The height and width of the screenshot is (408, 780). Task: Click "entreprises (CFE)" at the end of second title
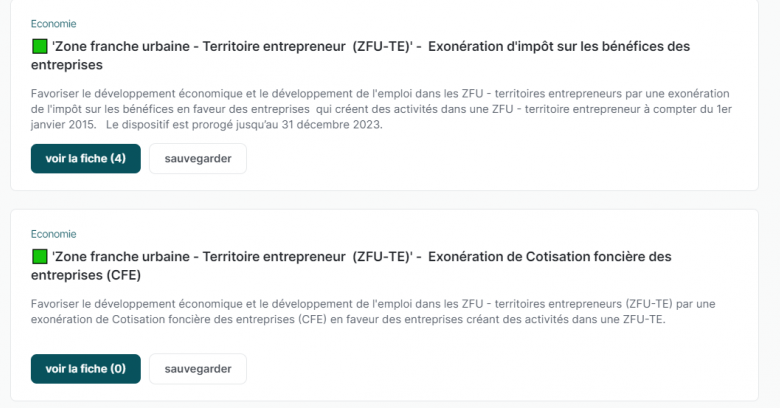pyautogui.click(x=85, y=274)
